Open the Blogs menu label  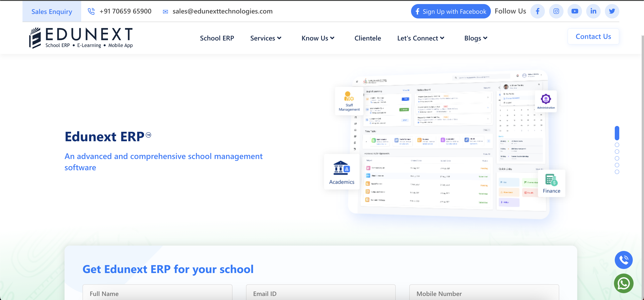point(472,38)
